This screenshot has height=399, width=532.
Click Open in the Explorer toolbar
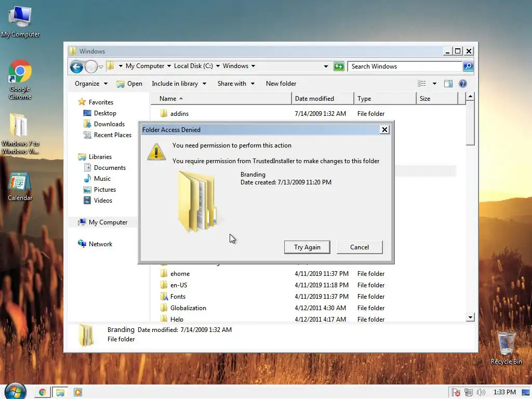click(129, 84)
